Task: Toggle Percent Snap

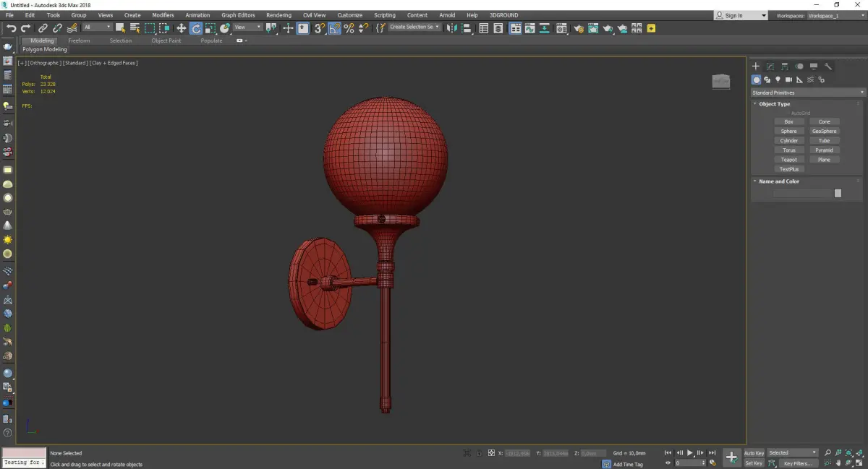Action: 349,28
